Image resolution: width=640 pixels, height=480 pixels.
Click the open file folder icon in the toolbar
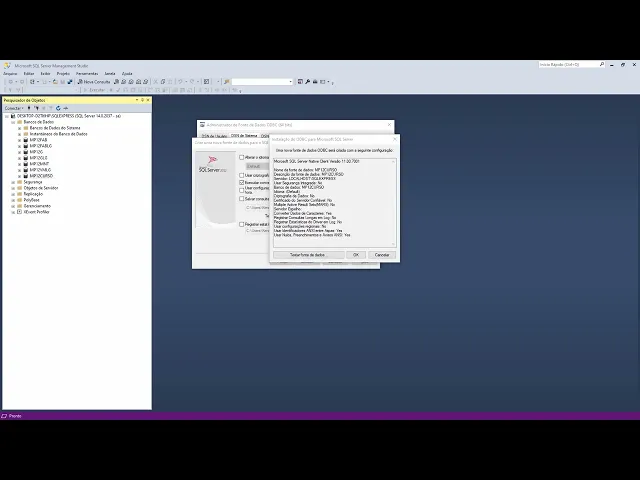click(56, 82)
